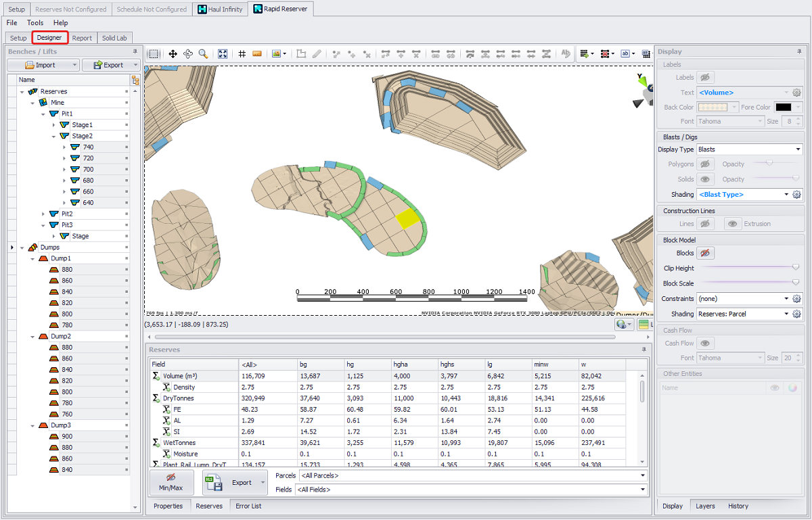812x520 pixels.
Task: Open Shading settings gear for Blast Type
Action: point(796,195)
